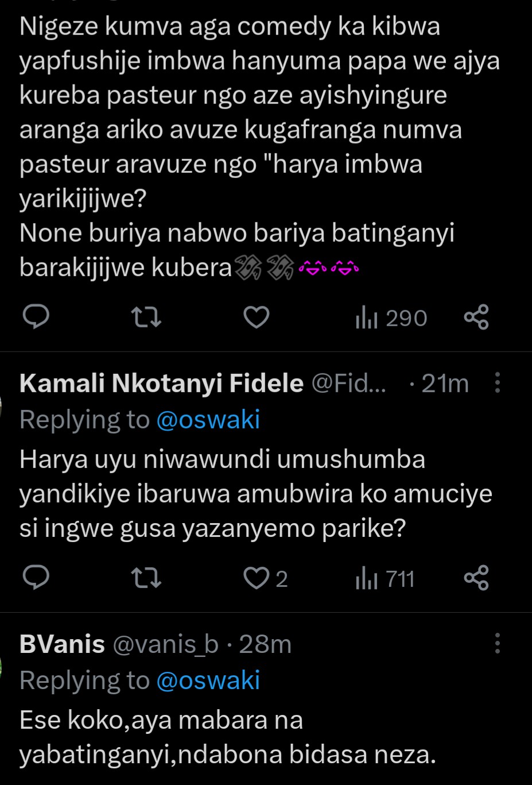View analytics showing 711 views
Screen dimensions: 532x785
pyautogui.click(x=385, y=578)
